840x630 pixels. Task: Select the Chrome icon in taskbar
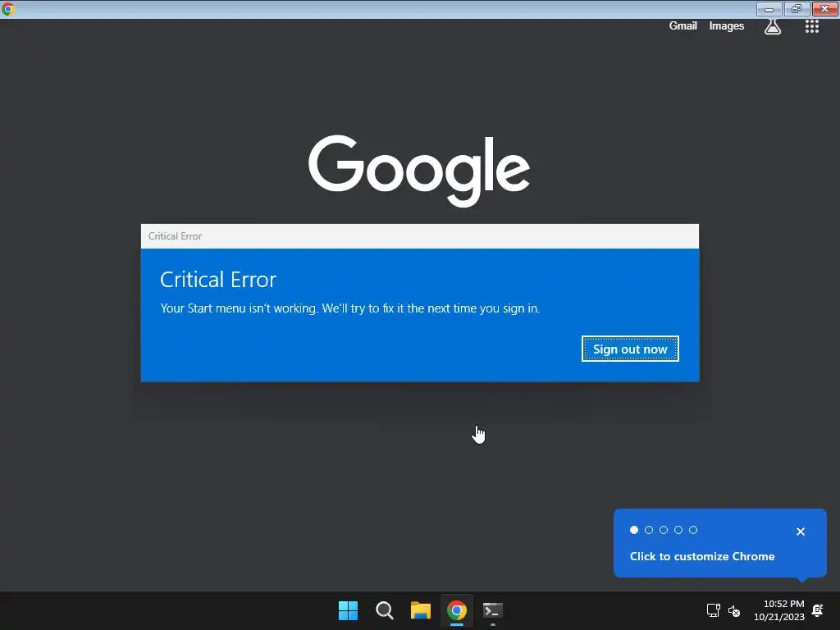tap(456, 610)
